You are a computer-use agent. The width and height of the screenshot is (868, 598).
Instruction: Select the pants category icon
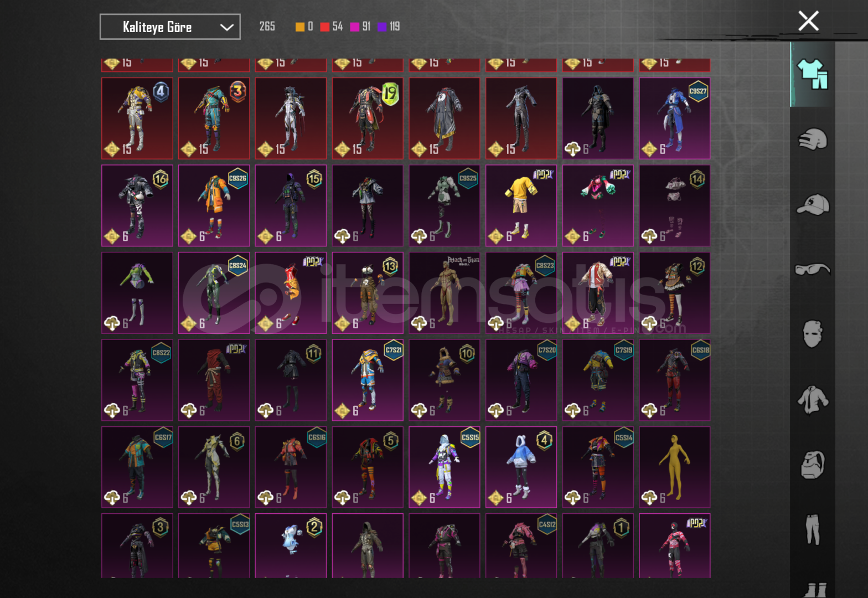point(812,529)
